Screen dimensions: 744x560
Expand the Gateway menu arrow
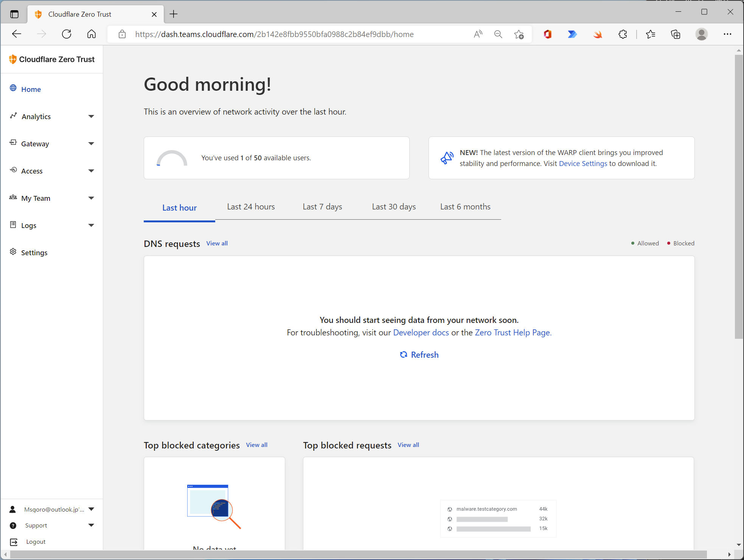point(91,144)
